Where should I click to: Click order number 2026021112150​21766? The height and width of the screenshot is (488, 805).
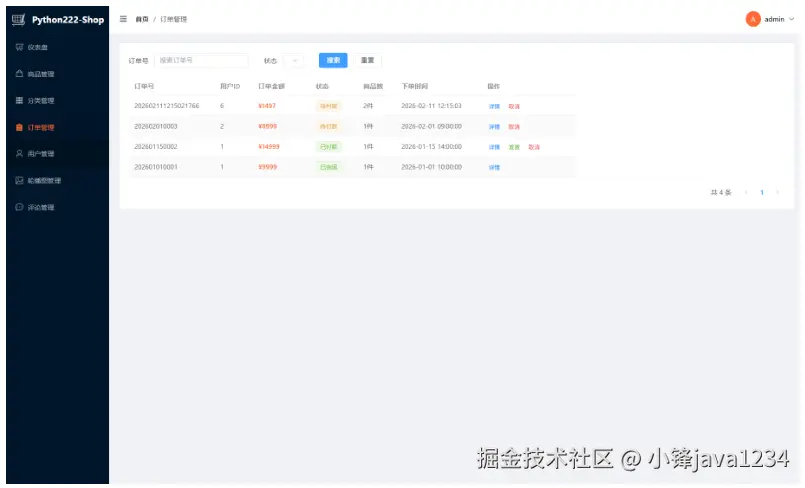[x=166, y=106]
